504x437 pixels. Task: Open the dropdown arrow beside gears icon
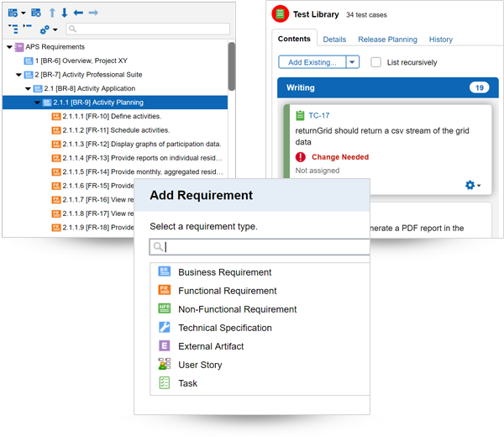[x=55, y=30]
